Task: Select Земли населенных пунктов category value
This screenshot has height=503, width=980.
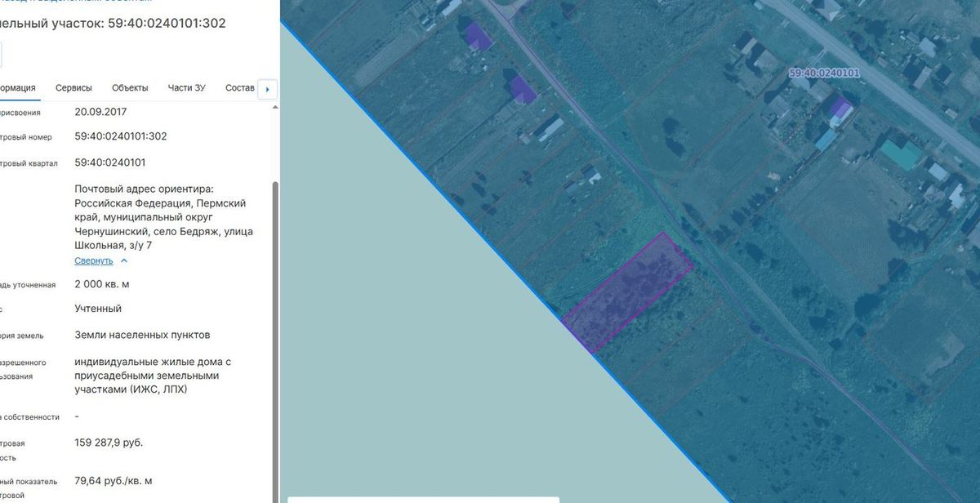Action: [x=142, y=335]
